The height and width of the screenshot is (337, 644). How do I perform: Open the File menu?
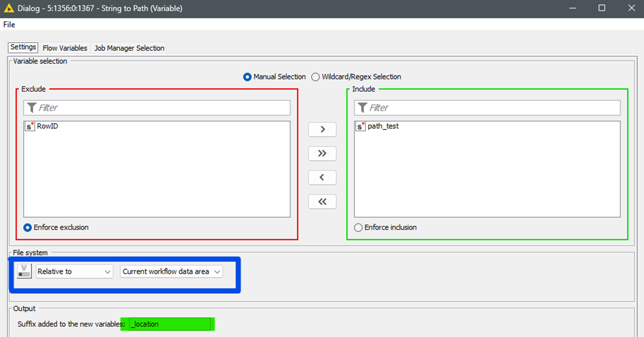pyautogui.click(x=9, y=25)
